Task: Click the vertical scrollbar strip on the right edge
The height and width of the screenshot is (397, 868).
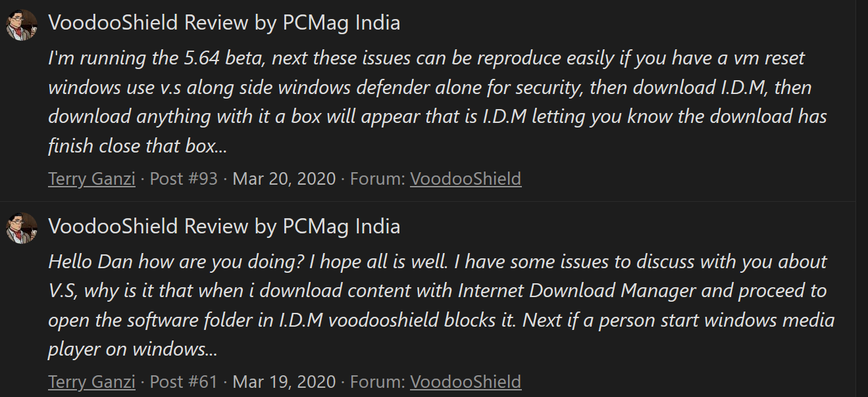Action: click(861, 197)
